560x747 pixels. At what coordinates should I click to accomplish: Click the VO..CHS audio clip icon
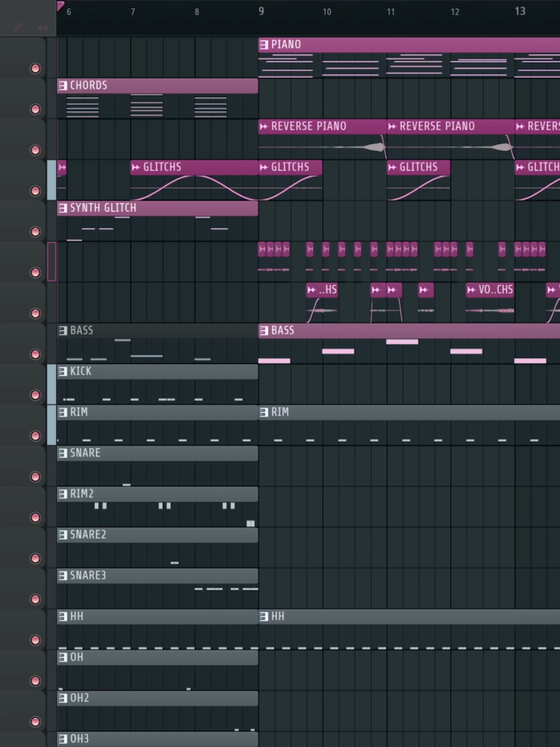point(472,290)
